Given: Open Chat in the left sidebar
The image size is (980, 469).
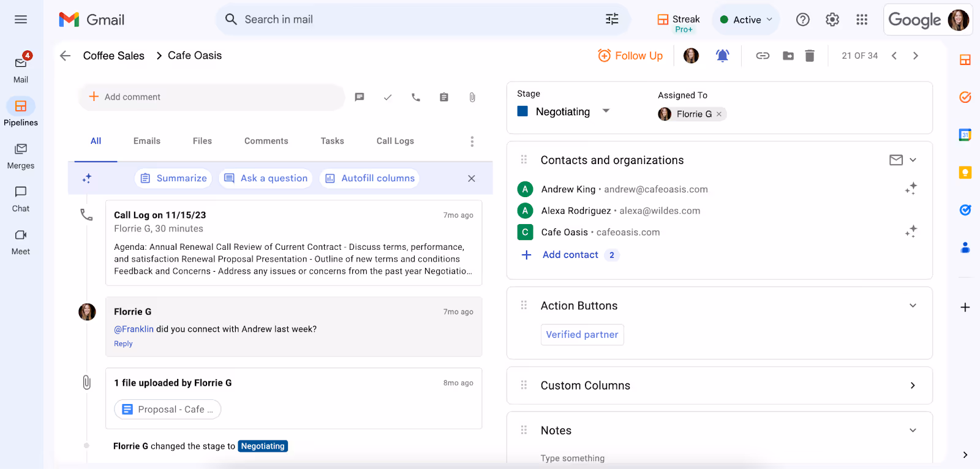Looking at the screenshot, I should [x=21, y=198].
